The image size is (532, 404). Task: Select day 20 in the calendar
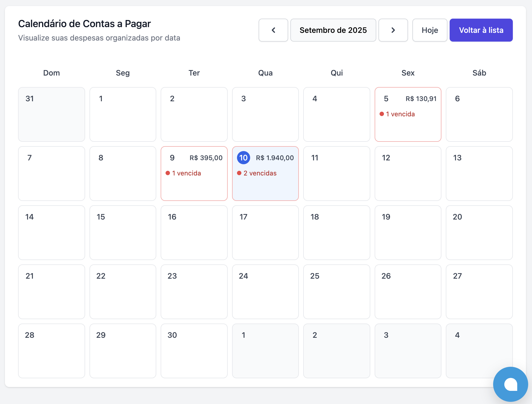pos(479,232)
